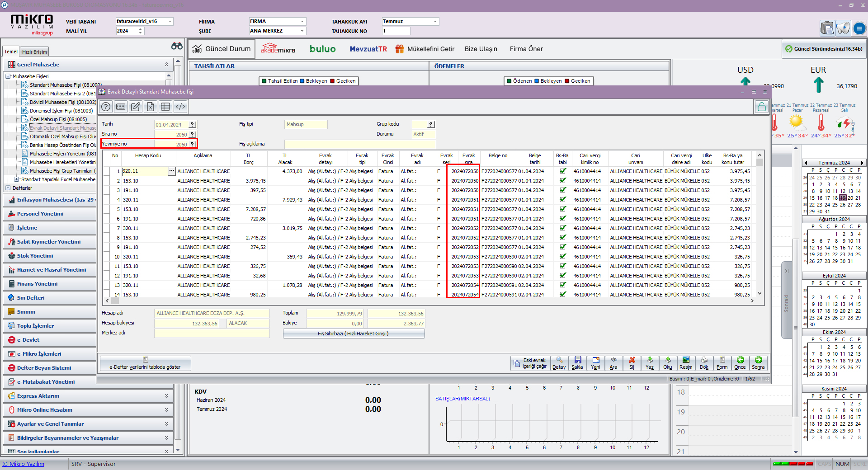Click the binoculars search icon in sidebar
Image resolution: width=868 pixels, height=470 pixels.
pyautogui.click(x=177, y=46)
